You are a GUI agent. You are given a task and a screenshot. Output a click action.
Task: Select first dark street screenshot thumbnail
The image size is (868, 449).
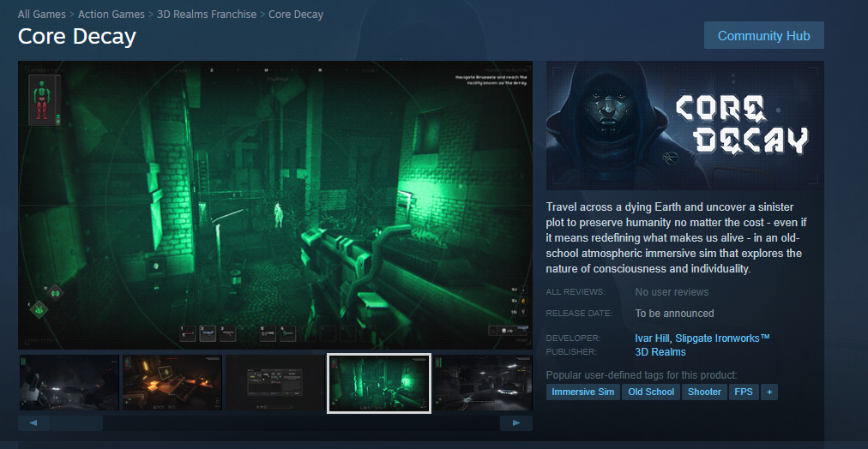(69, 383)
